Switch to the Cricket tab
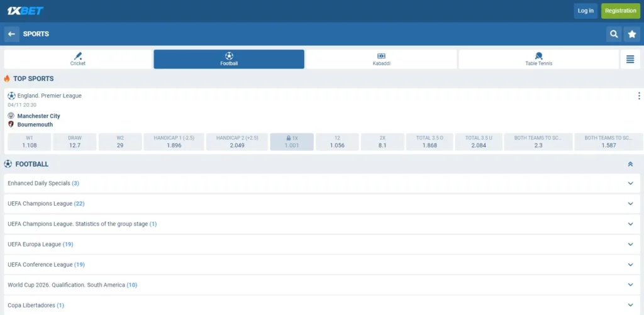Image resolution: width=644 pixels, height=315 pixels. pos(78,59)
